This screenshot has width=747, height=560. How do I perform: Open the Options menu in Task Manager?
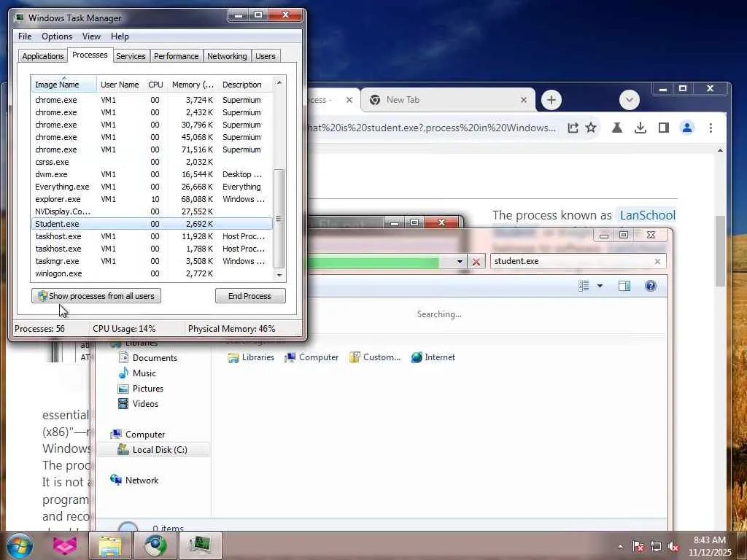tap(57, 36)
